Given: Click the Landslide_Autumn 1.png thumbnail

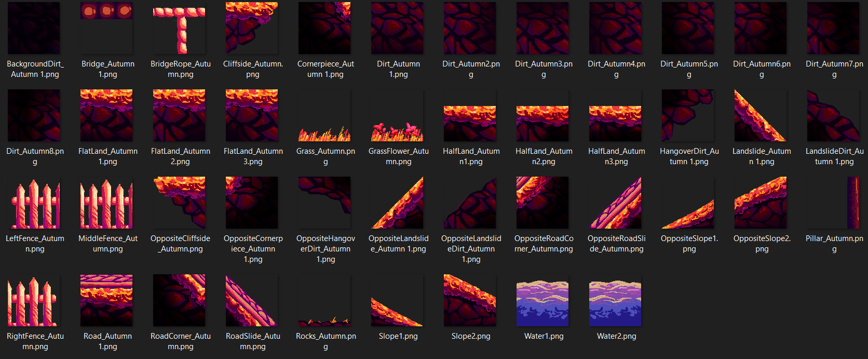Looking at the screenshot, I should click(x=761, y=116).
